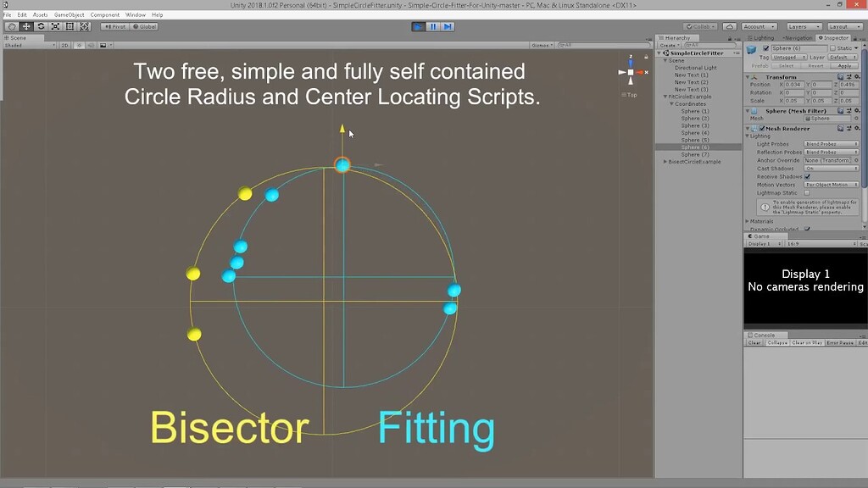
Task: Open the Untagged Tag dropdown
Action: pos(789,57)
